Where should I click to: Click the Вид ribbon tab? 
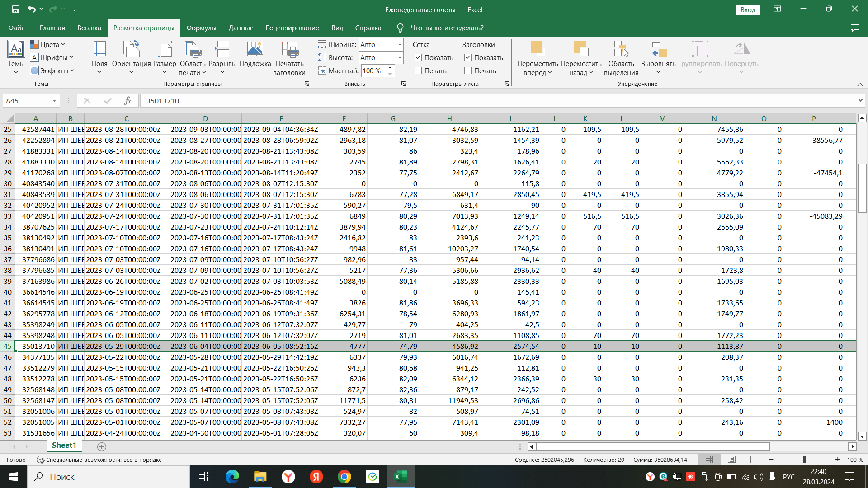(337, 28)
